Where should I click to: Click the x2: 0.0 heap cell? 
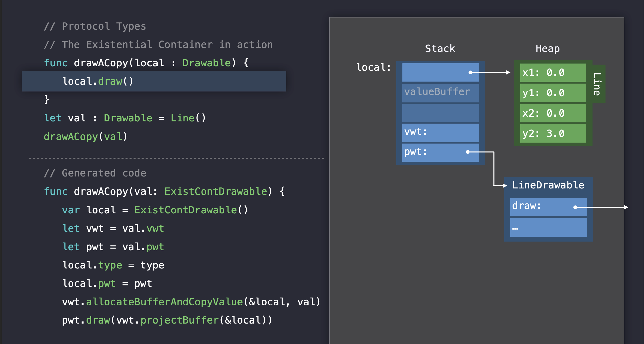553,113
